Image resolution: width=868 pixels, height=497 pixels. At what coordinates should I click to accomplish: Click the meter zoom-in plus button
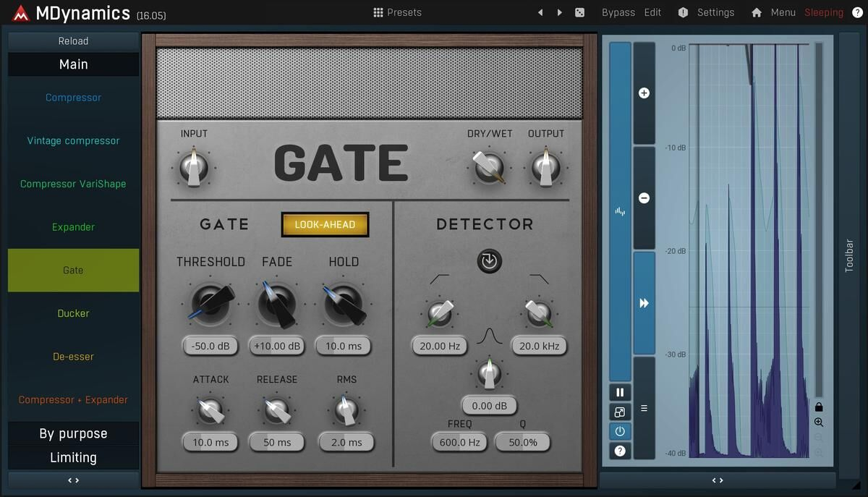coord(644,93)
